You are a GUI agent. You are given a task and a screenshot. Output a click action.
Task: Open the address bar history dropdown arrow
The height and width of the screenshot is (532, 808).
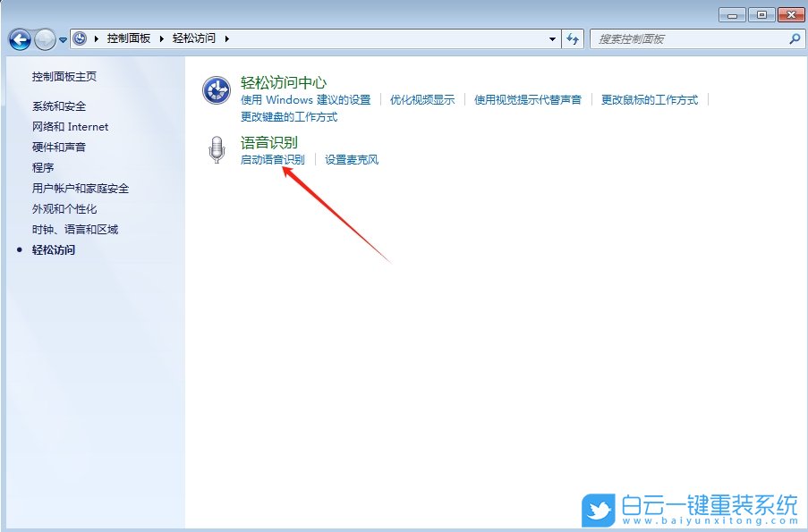[x=553, y=38]
